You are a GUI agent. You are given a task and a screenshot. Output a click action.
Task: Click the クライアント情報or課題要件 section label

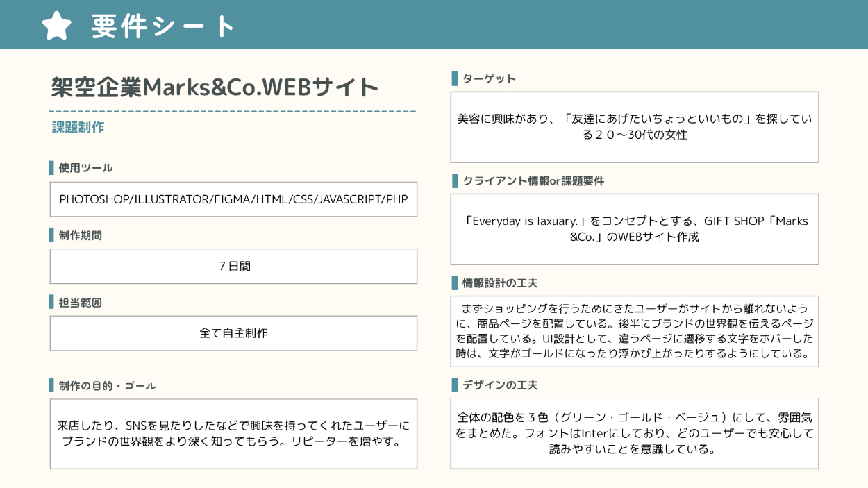point(533,181)
